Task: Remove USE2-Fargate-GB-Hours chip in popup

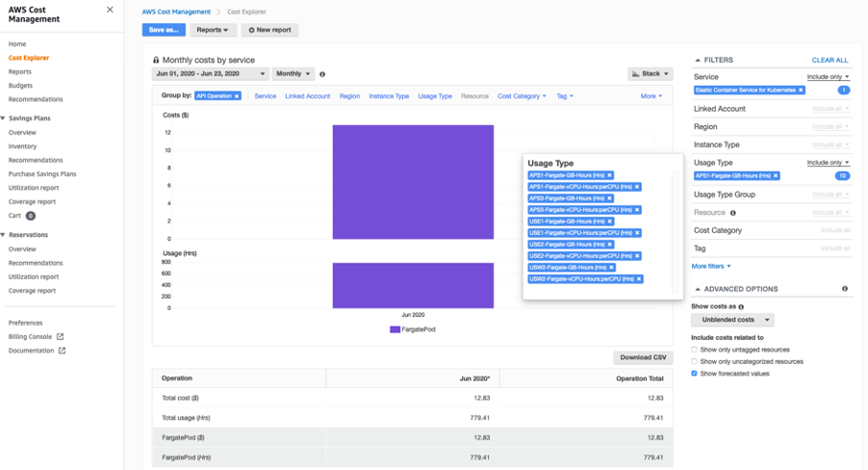Action: (x=609, y=245)
